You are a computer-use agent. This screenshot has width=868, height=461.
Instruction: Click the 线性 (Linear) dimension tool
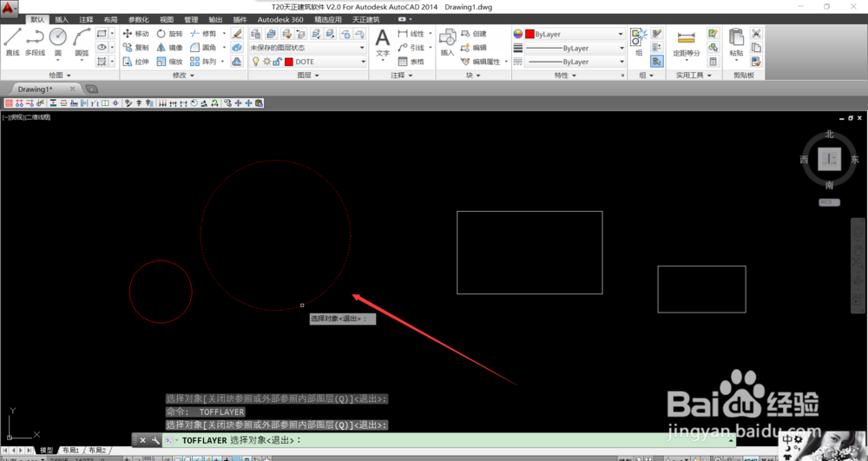tap(411, 34)
